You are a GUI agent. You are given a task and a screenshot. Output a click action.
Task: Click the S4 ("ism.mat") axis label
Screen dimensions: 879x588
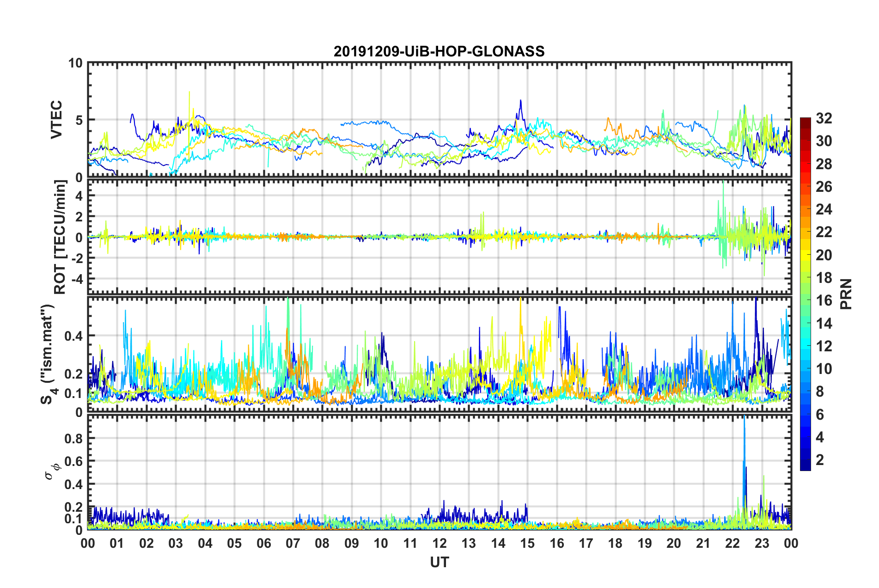48,355
